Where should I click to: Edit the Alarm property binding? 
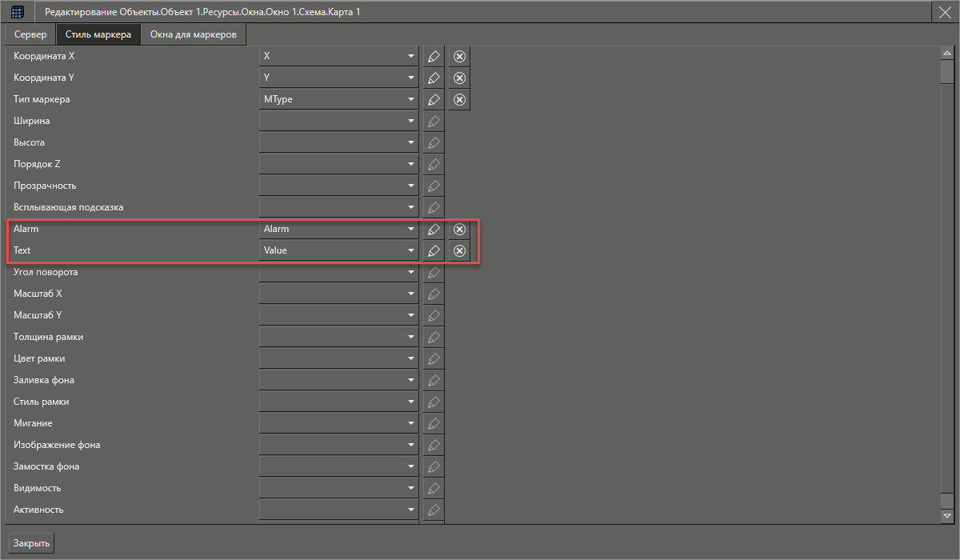pos(434,229)
